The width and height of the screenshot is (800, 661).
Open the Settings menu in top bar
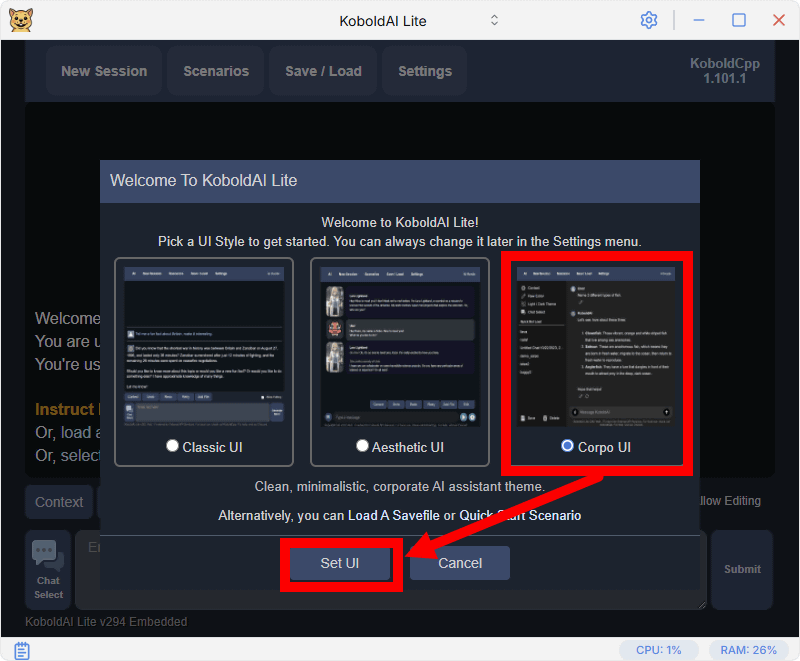click(x=425, y=71)
